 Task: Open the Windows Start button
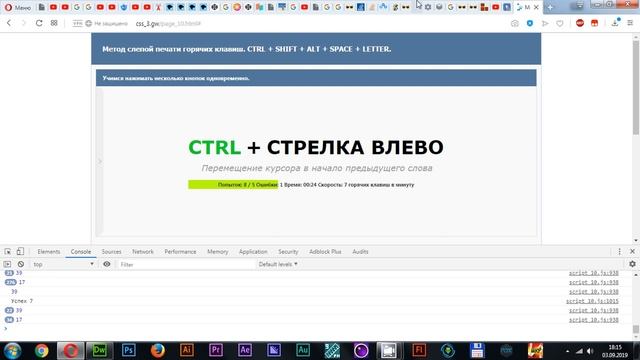point(12,351)
